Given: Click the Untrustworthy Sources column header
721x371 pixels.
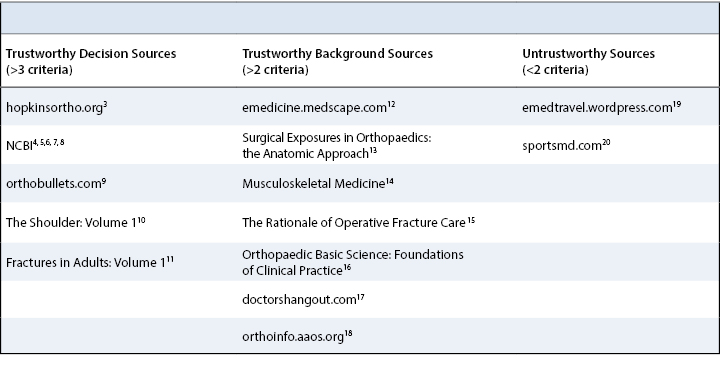Looking at the screenshot, I should [588, 61].
